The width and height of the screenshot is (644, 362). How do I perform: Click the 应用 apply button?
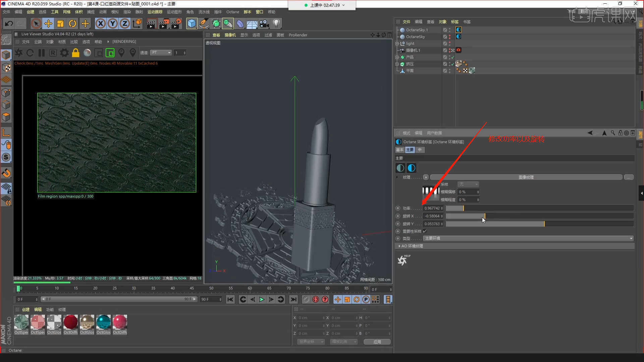(377, 342)
